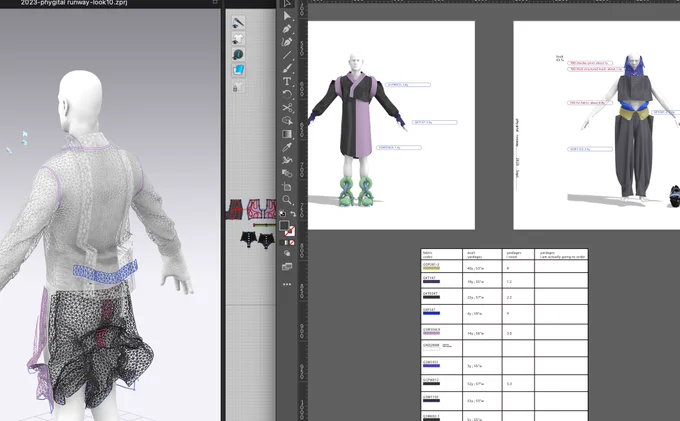The height and width of the screenshot is (421, 680).
Task: Open Edit Toolbar three-dots menu
Action: (x=287, y=284)
